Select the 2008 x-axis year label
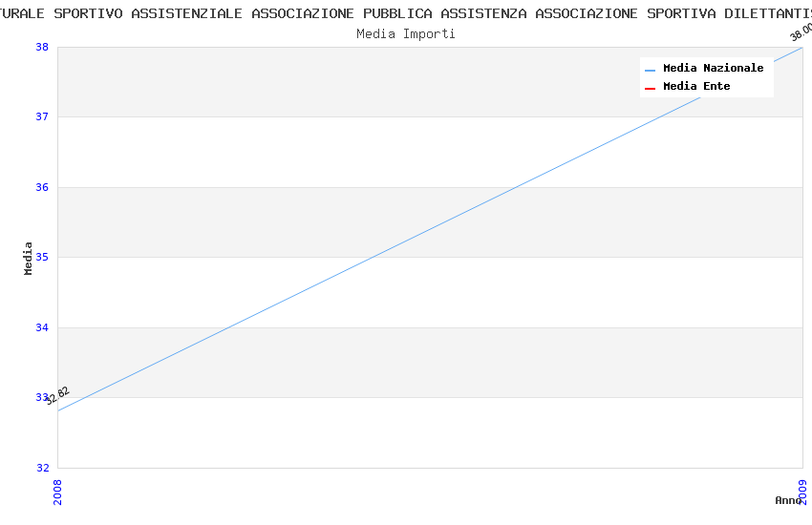This screenshot has height=525, width=812. coord(57,492)
